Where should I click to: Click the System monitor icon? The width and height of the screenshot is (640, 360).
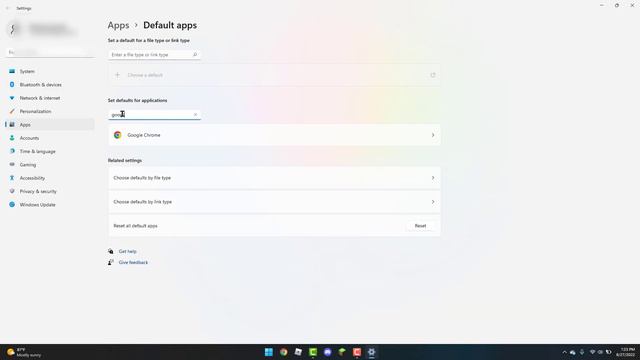point(12,71)
